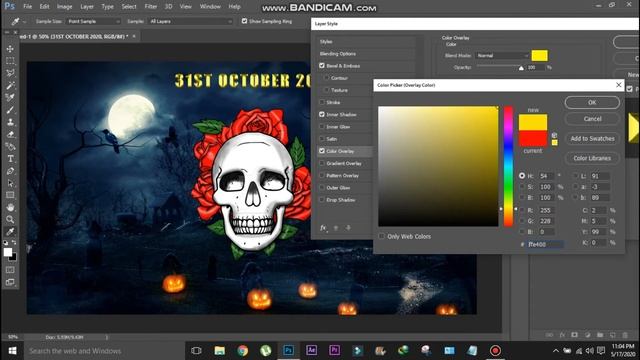This screenshot has width=640, height=360.
Task: Select the Rectangular Marquee tool
Action: 10,61
